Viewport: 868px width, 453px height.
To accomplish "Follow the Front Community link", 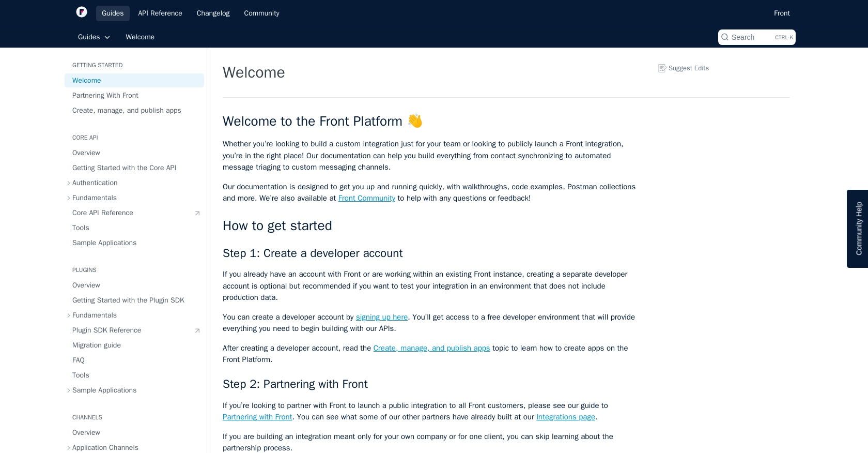I will pos(366,198).
